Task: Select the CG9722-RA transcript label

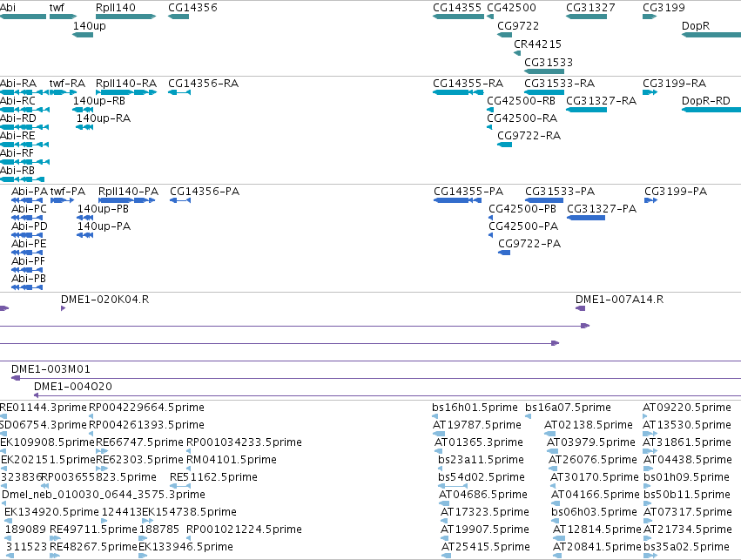Action: 529,136
